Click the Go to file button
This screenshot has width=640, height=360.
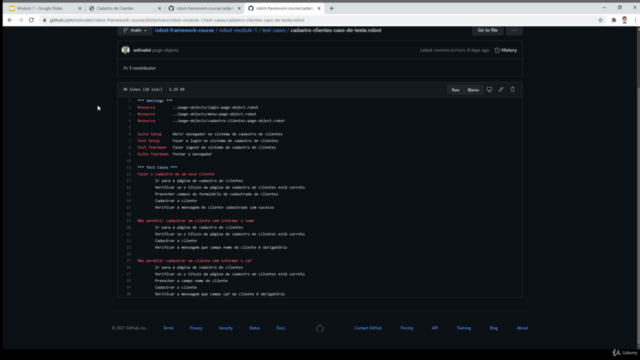[x=487, y=30]
